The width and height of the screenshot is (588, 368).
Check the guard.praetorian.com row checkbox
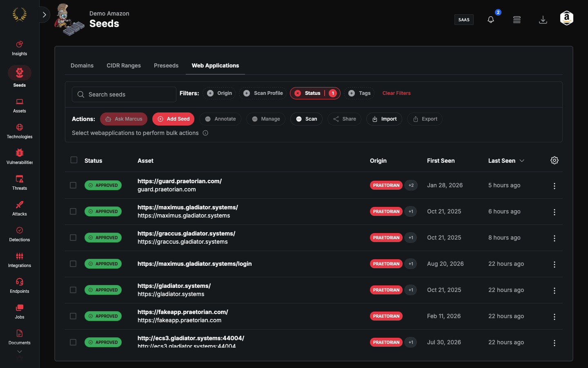[x=73, y=185]
